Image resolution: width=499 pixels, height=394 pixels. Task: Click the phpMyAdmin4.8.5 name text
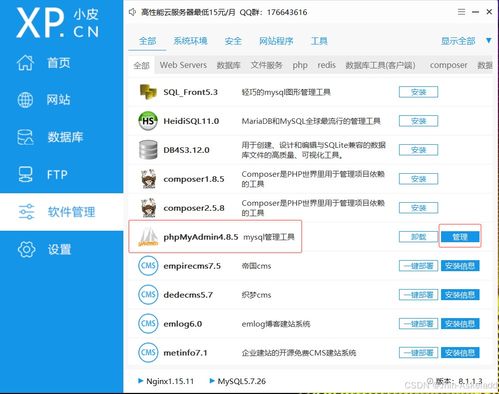(201, 237)
